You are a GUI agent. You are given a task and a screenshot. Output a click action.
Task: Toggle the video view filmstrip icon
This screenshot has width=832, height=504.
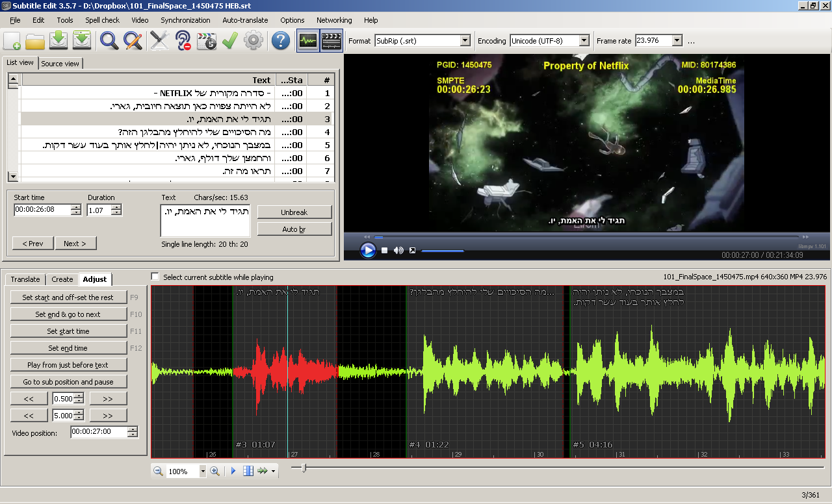point(331,40)
